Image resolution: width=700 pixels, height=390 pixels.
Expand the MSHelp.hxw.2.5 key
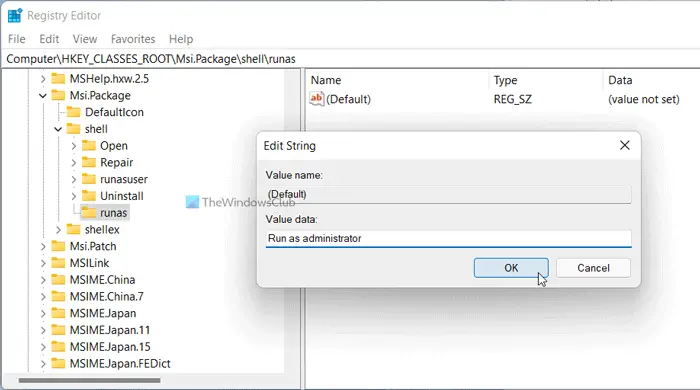43,79
